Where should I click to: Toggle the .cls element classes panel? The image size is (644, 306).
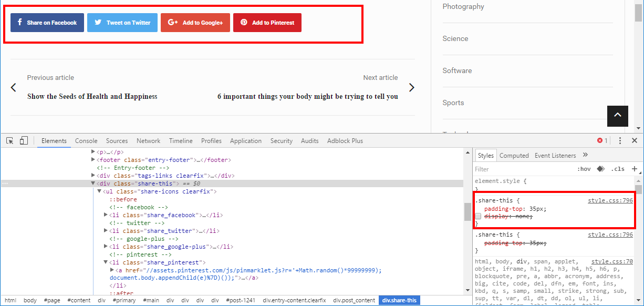[x=618, y=169]
